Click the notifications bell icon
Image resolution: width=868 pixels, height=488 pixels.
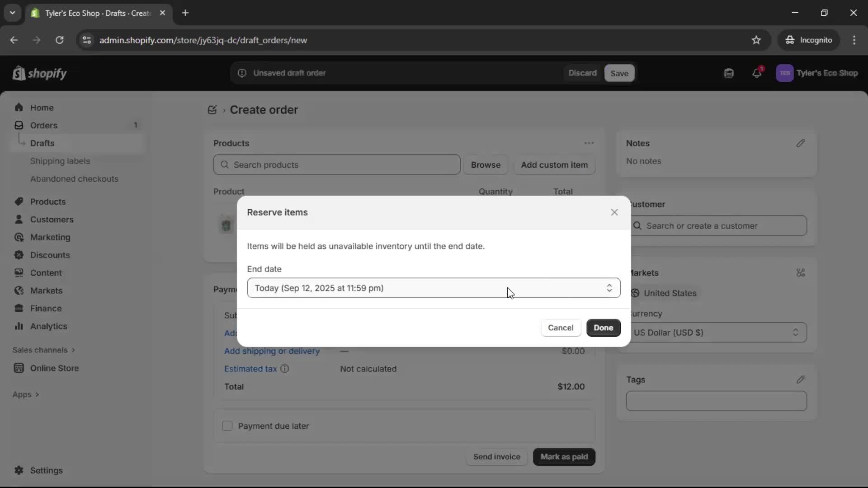click(758, 73)
